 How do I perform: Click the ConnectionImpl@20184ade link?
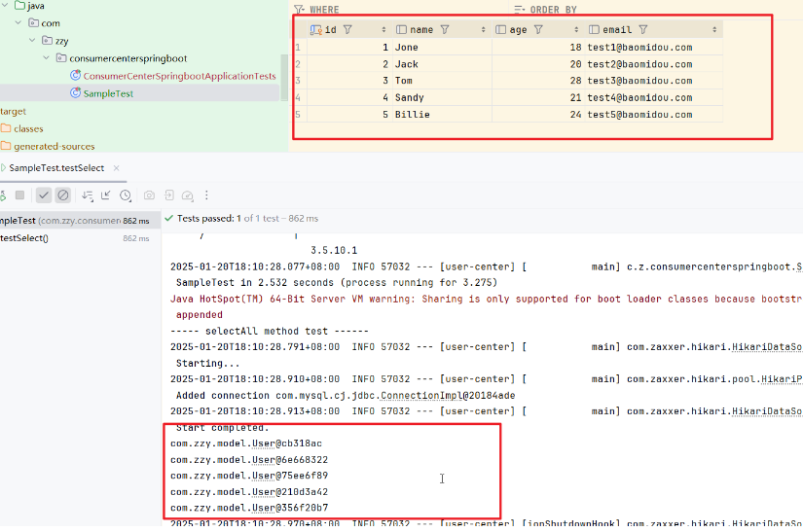448,395
